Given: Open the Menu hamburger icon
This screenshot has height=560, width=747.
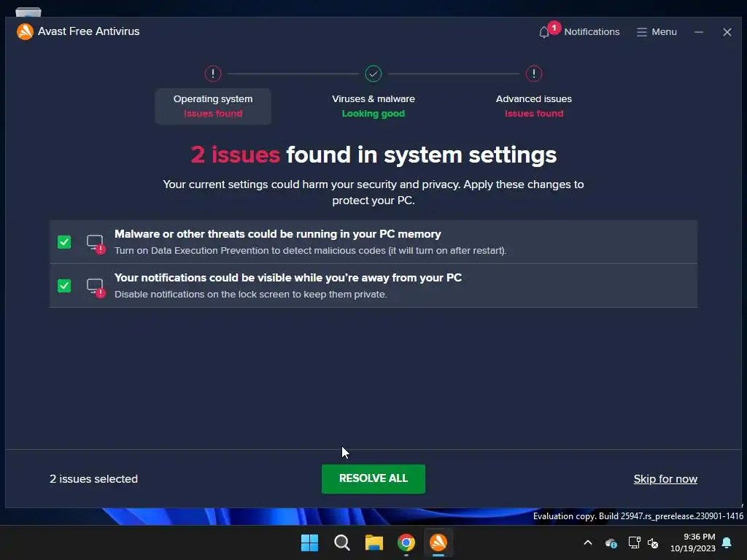Looking at the screenshot, I should (641, 32).
